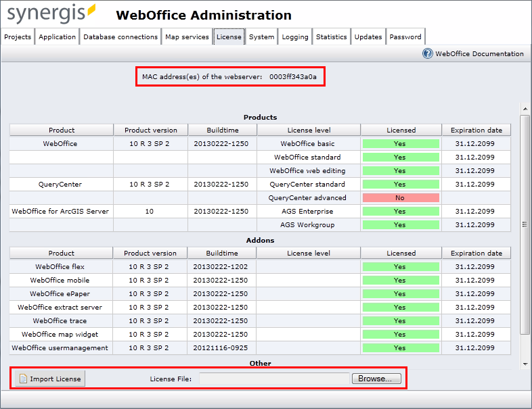The width and height of the screenshot is (532, 409).
Task: Click the Products table Product version header
Action: 151,130
